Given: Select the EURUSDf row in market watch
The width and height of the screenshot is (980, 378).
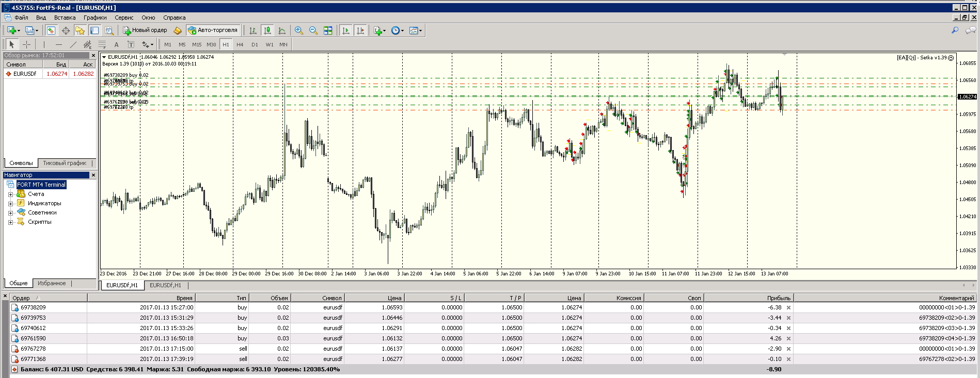Looking at the screenshot, I should 50,74.
